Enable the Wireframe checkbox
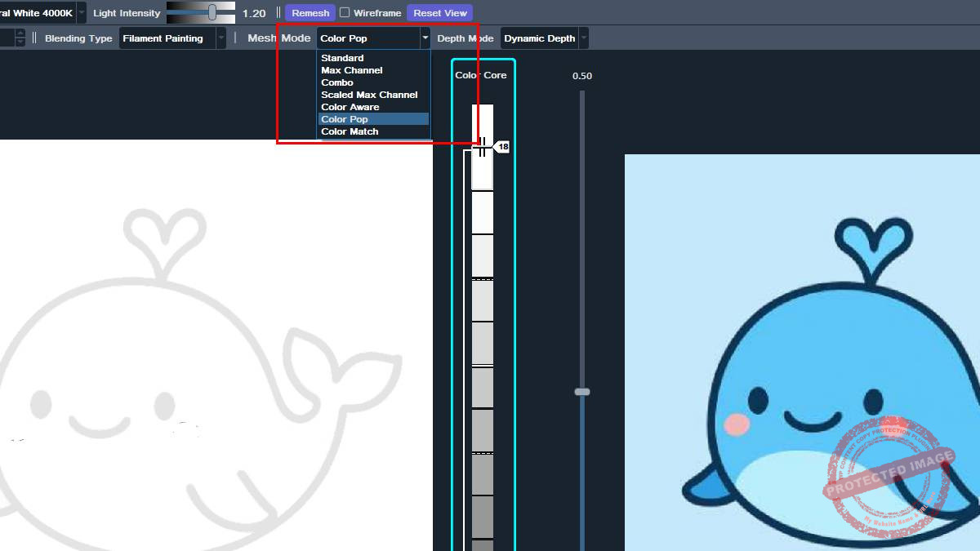Screen dimensions: 980x551 coord(345,13)
